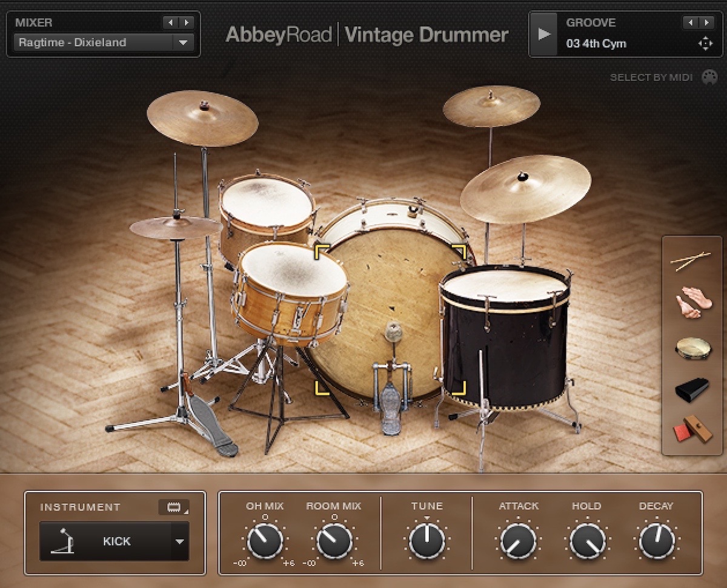Viewport: 727px width, 588px height.
Task: Click the TUNE knob
Action: coord(427,540)
